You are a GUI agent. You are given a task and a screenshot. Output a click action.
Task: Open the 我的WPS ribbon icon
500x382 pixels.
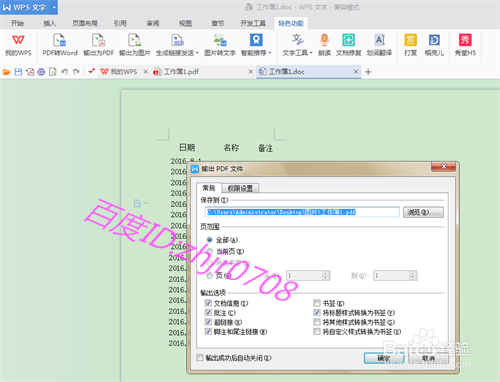[x=18, y=45]
